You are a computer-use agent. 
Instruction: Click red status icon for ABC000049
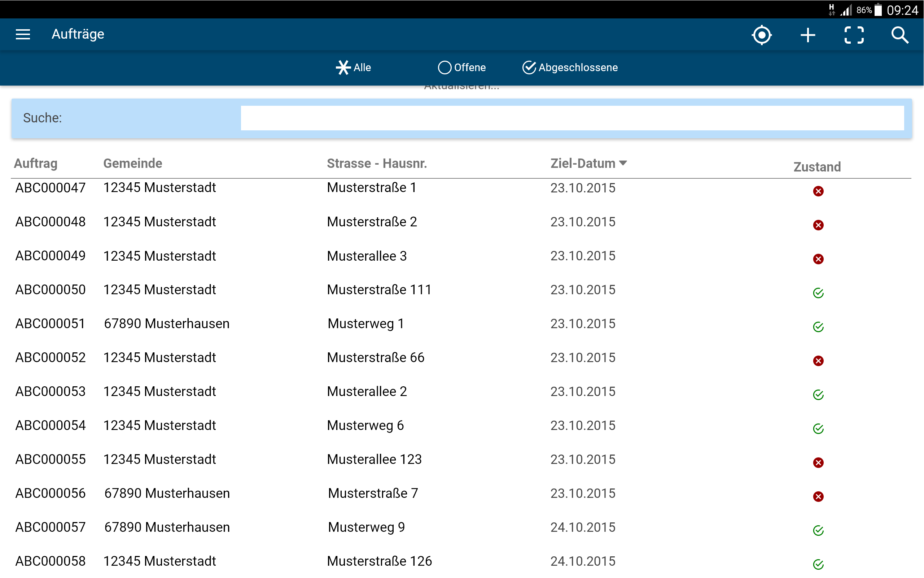[818, 259]
